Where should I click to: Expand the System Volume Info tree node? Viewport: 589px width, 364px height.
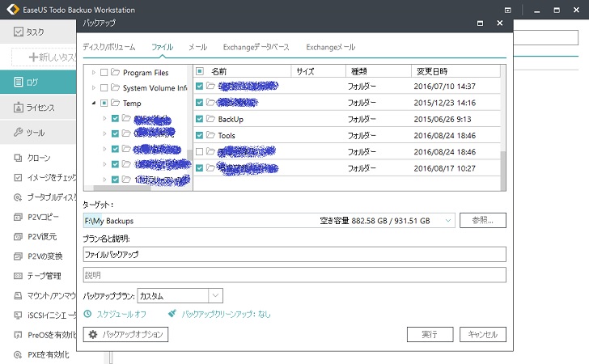tap(94, 87)
